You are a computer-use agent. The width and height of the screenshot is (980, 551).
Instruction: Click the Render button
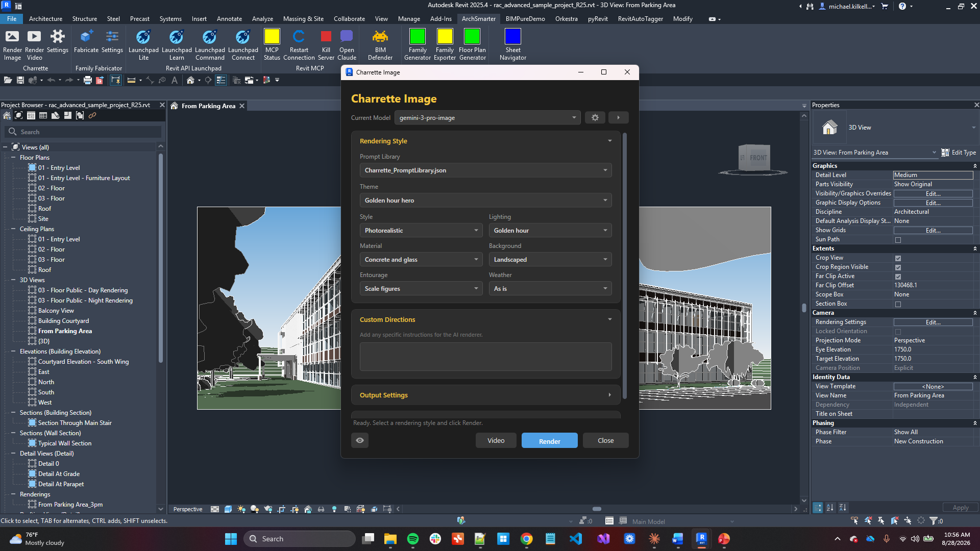(x=549, y=441)
